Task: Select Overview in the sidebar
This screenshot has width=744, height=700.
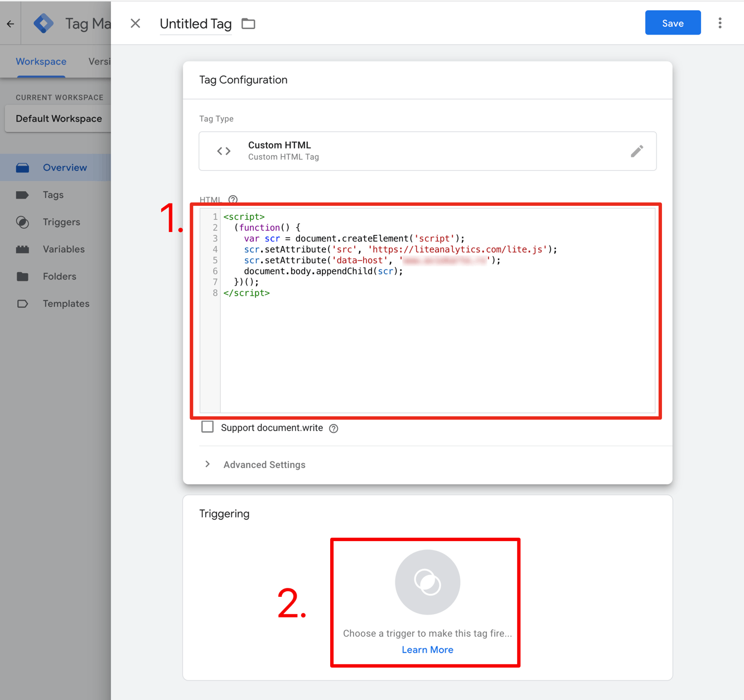Action: pyautogui.click(x=55, y=167)
